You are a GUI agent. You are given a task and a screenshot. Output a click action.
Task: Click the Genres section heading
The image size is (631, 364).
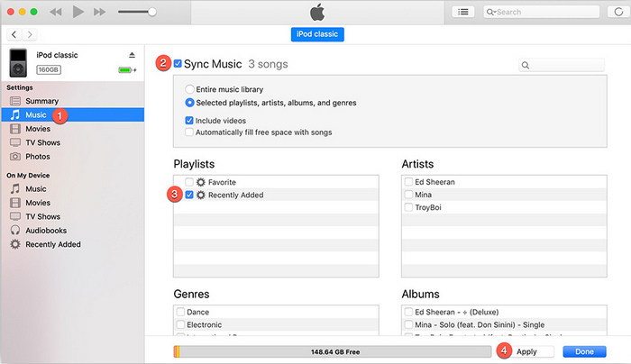(x=191, y=294)
